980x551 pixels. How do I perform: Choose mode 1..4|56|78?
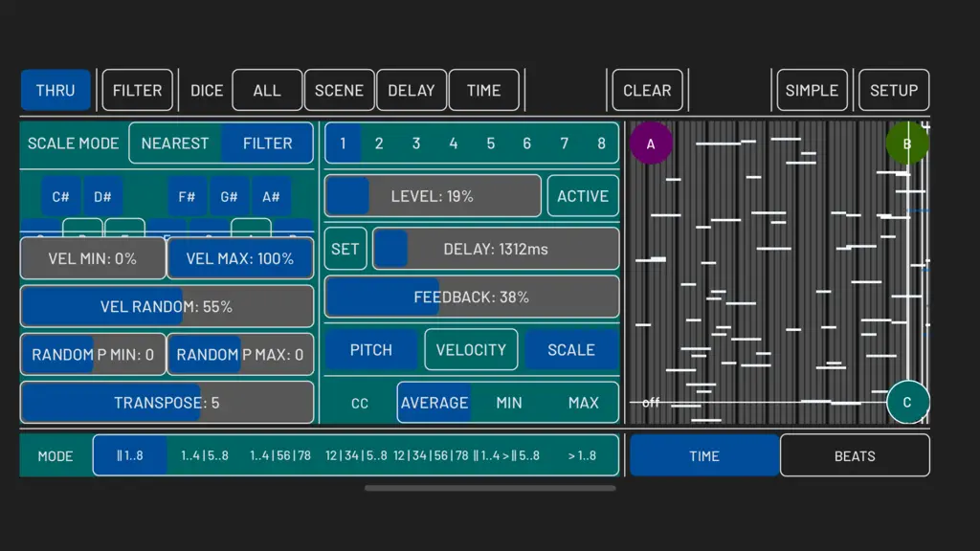[280, 455]
